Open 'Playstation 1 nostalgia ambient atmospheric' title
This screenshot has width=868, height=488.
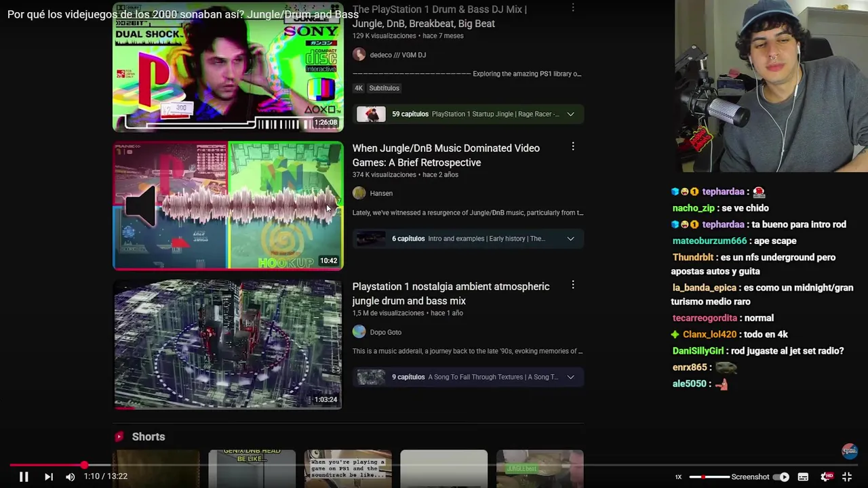click(x=450, y=293)
